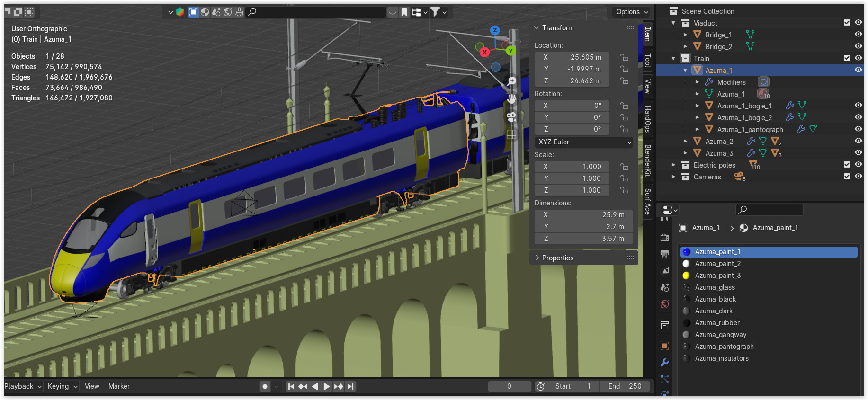Image resolution: width=868 pixels, height=400 pixels.
Task: Switch to the Tool sidebar tab
Action: pos(647,61)
